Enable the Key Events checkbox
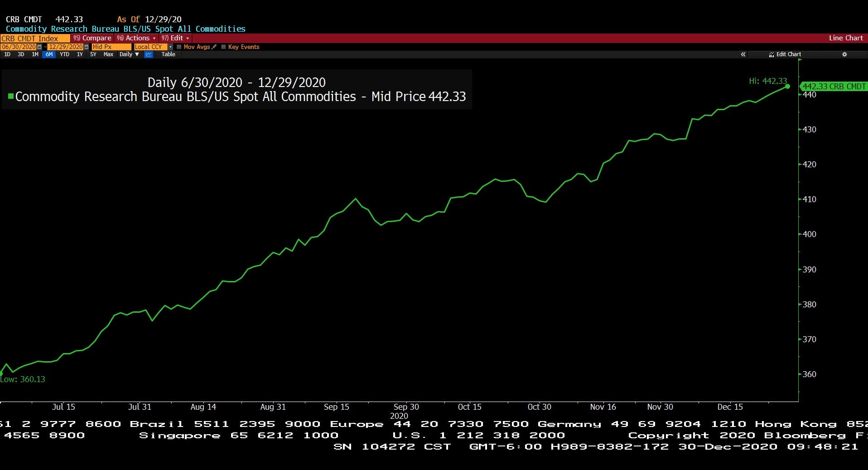 click(x=223, y=47)
